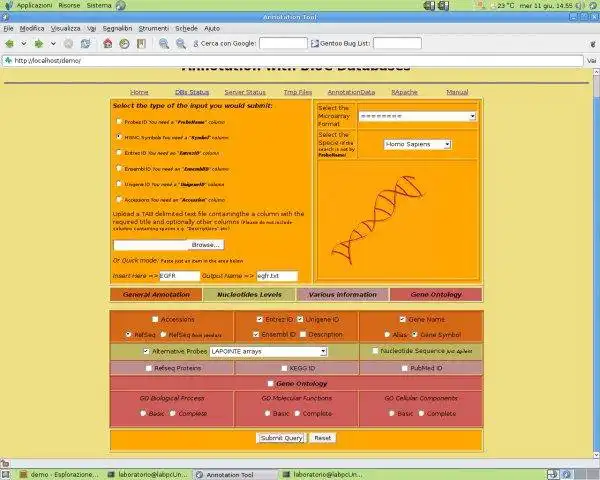Select the Probes ID radio button
This screenshot has width=600, height=480.
click(x=119, y=121)
